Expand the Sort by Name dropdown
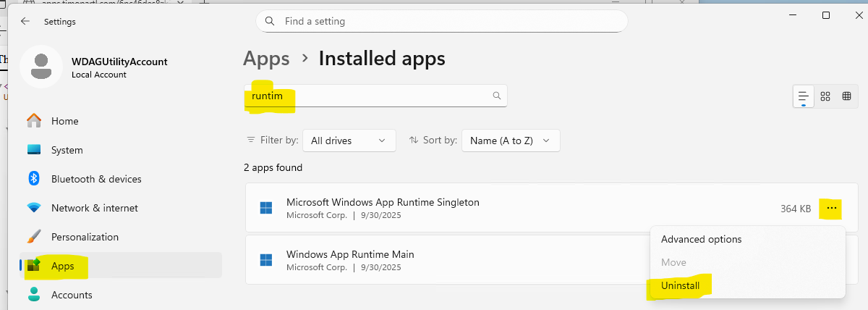The width and height of the screenshot is (868, 310). [x=510, y=141]
